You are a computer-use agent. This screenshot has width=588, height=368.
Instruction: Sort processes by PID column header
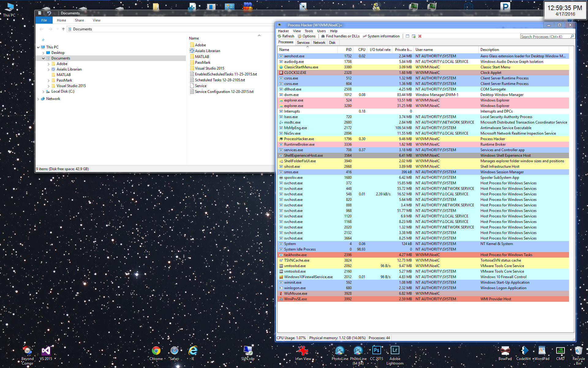pyautogui.click(x=345, y=50)
